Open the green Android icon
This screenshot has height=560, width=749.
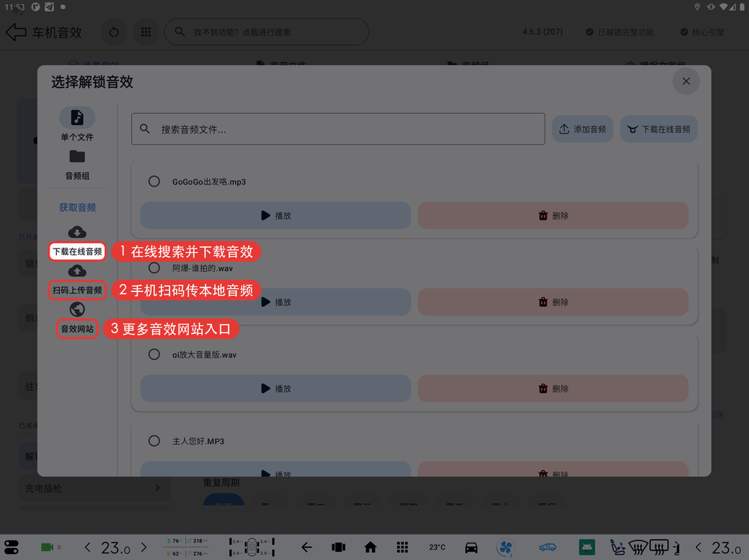click(586, 547)
